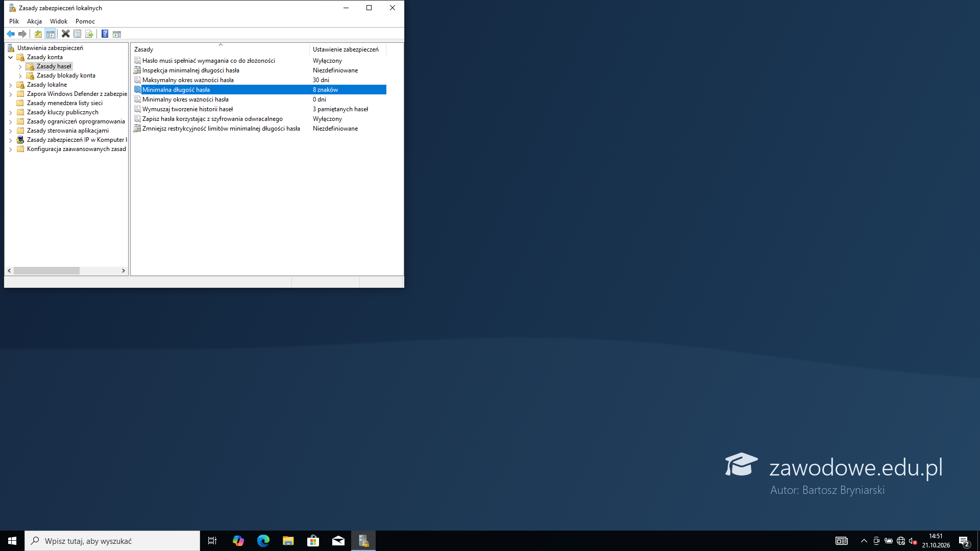
Task: Sort by the Zasady column header
Action: click(x=220, y=49)
